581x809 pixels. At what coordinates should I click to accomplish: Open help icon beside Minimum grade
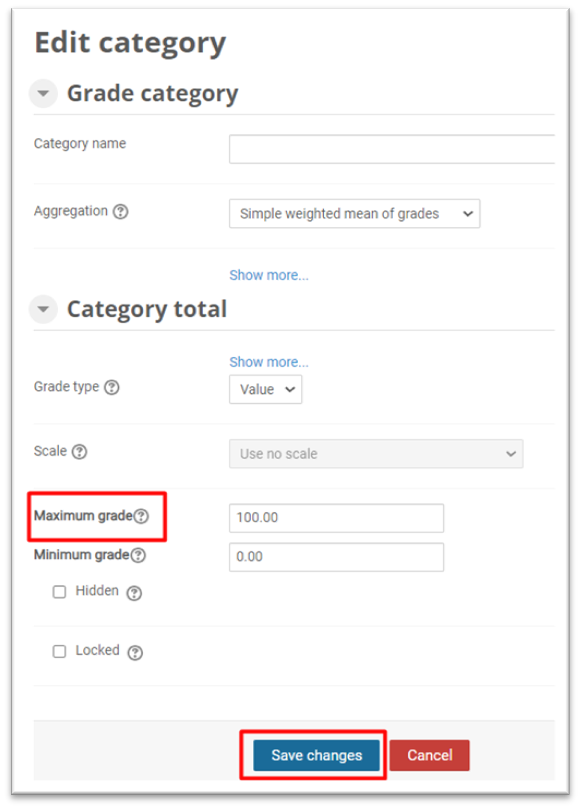(x=138, y=555)
